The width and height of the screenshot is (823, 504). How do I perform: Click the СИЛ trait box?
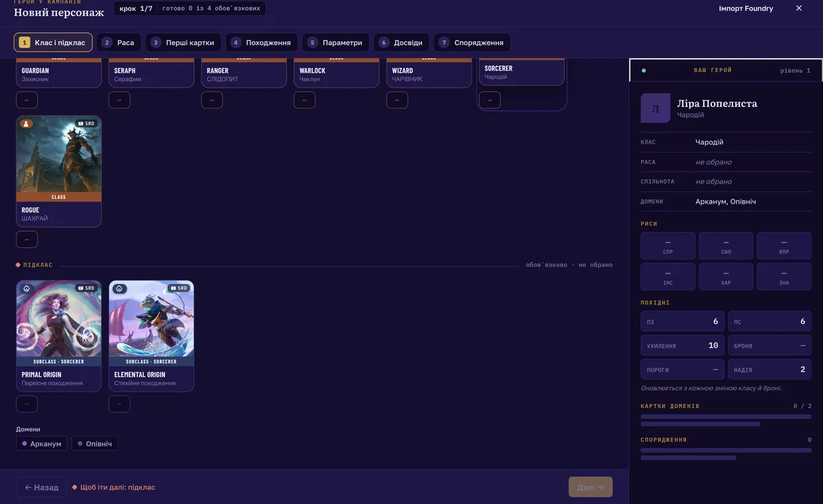pyautogui.click(x=726, y=245)
